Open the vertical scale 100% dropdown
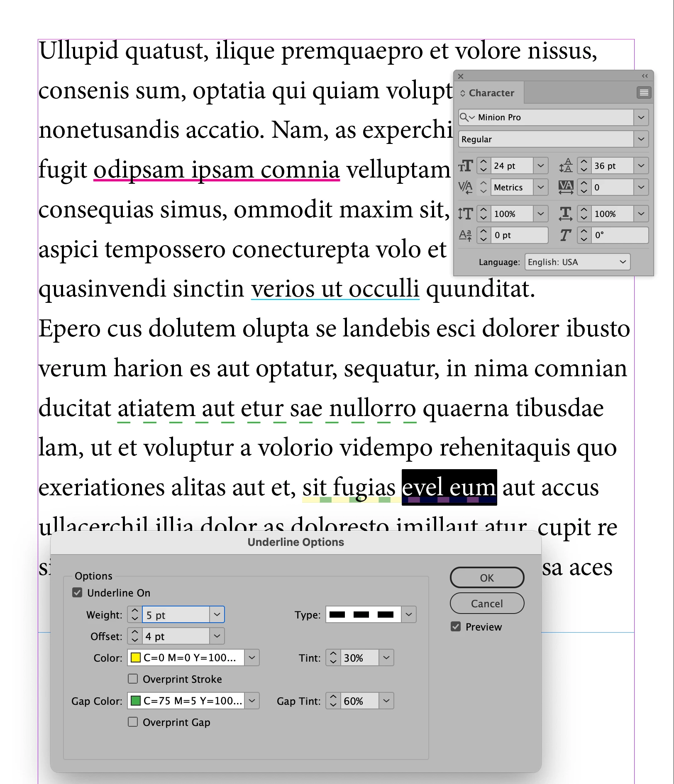 pyautogui.click(x=541, y=214)
